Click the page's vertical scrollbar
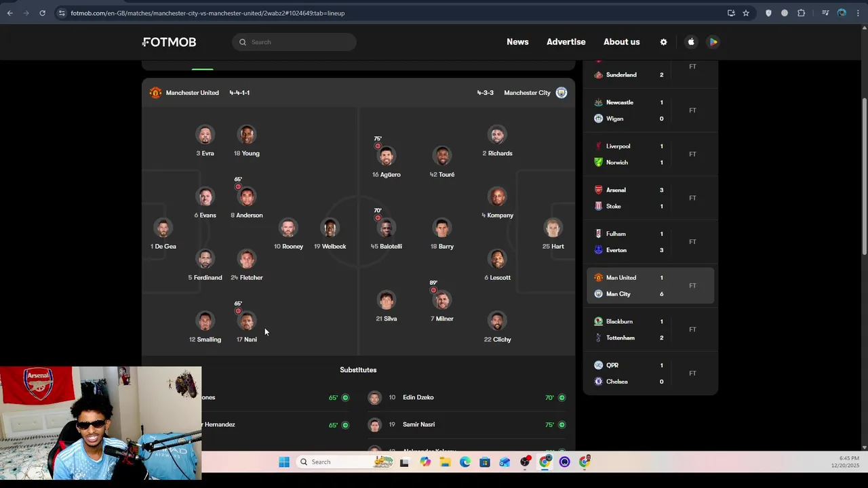The width and height of the screenshot is (868, 488). tap(864, 176)
